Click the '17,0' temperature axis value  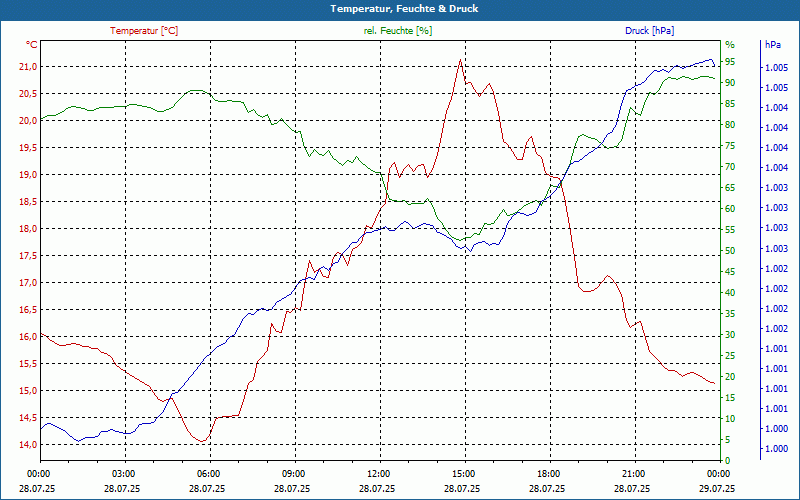pyautogui.click(x=29, y=283)
